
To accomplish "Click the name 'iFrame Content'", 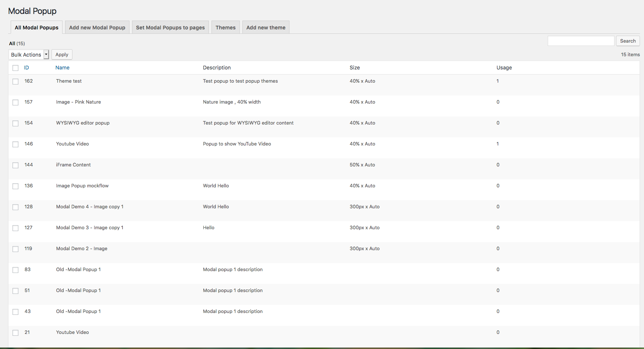I will [73, 165].
